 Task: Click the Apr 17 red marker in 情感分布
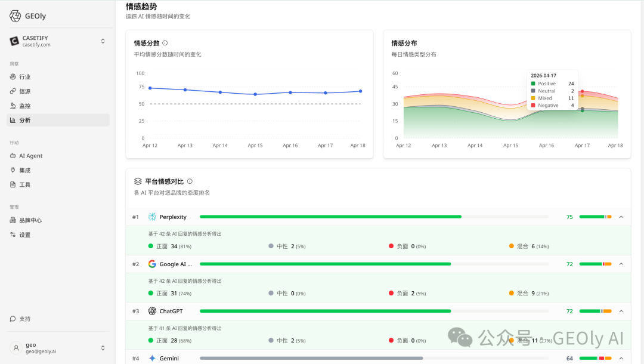(x=583, y=91)
